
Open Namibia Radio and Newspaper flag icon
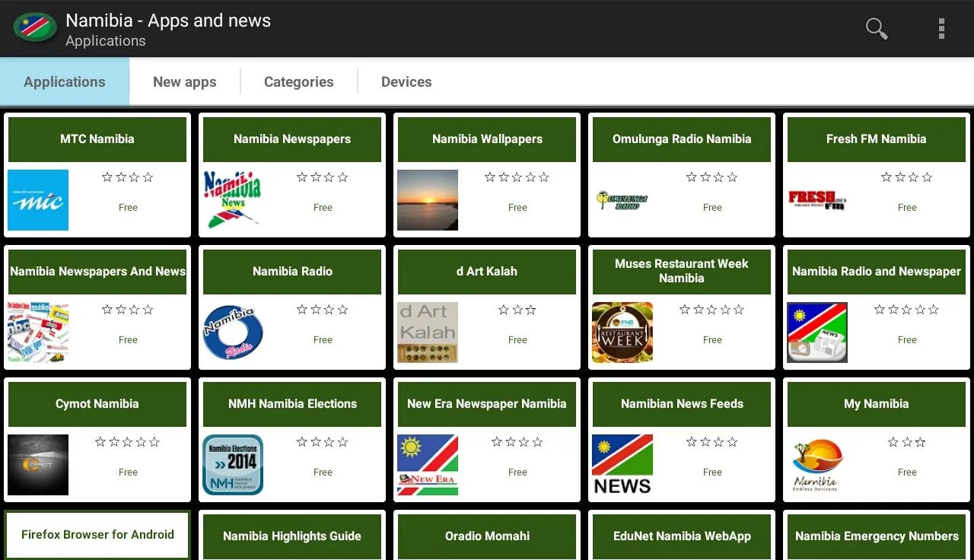[817, 332]
